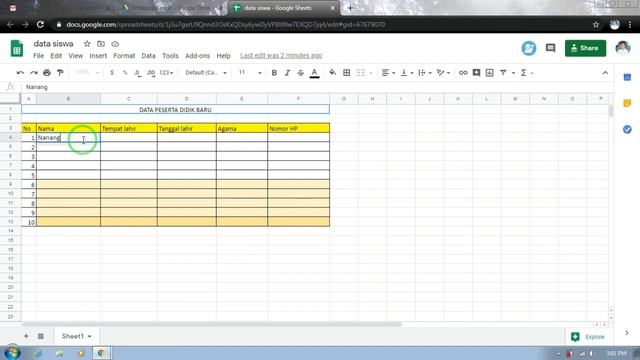This screenshot has width=640, height=360.
Task: Click the Create a filter icon
Action: (503, 73)
